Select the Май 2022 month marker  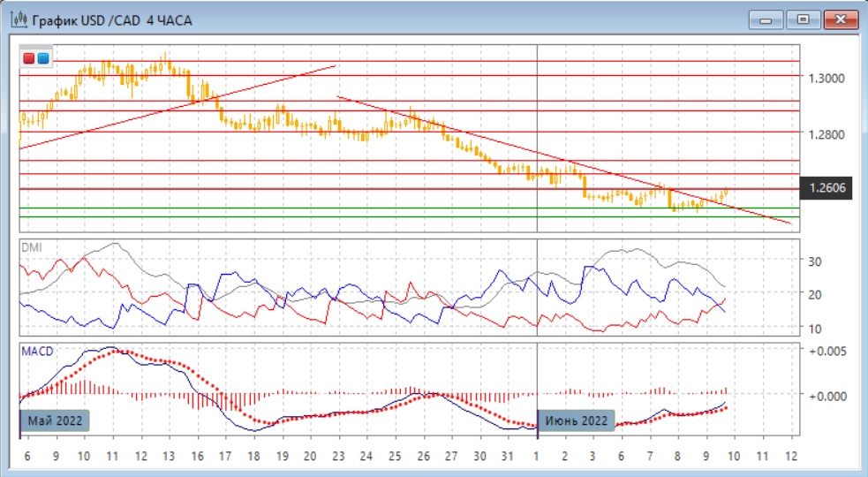pos(57,420)
